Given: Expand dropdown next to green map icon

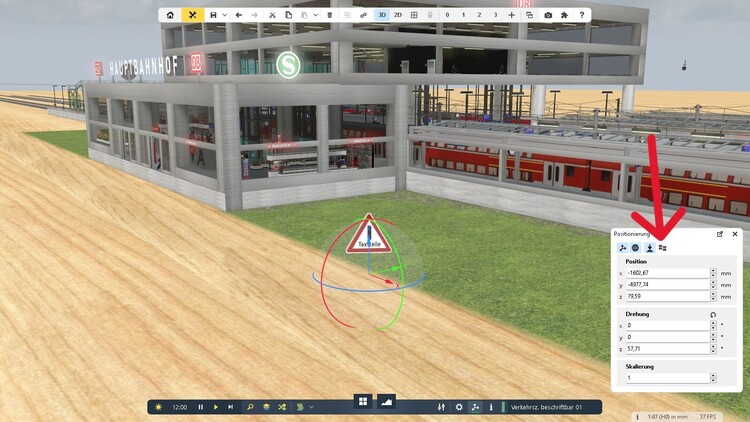Looking at the screenshot, I should pyautogui.click(x=311, y=407).
